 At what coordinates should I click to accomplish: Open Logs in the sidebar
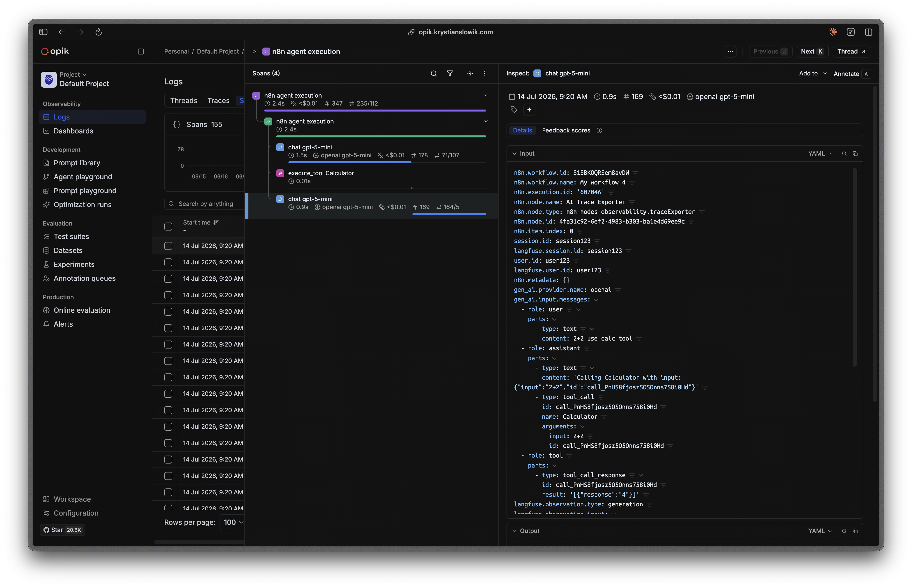click(92, 117)
